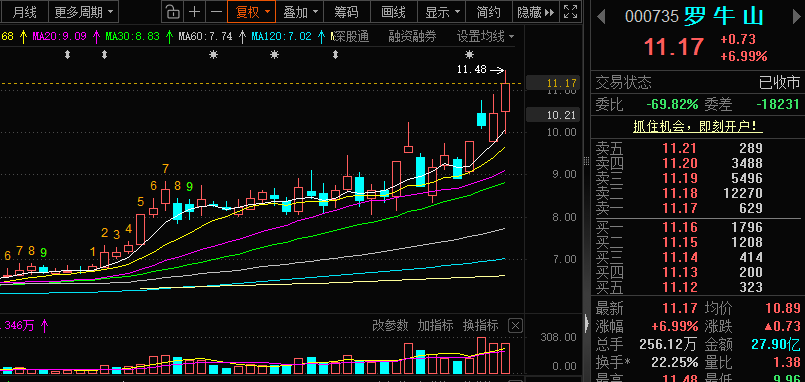
Task: Click the stock code 000735
Action: tap(651, 17)
